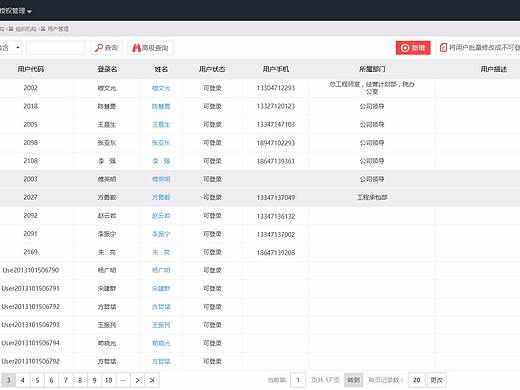This screenshot has width=520, height=390.
Task: Select user code cell 2018
Action: [x=30, y=106]
